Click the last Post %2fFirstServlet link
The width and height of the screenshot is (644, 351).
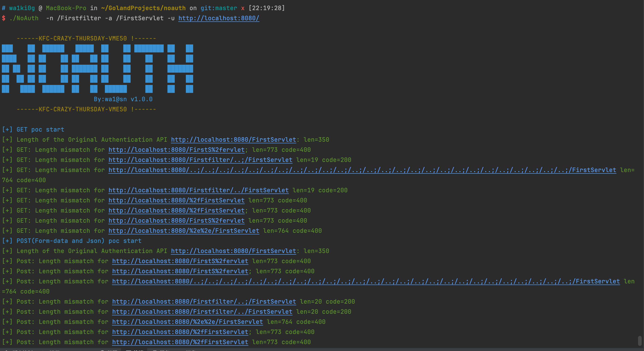point(180,342)
